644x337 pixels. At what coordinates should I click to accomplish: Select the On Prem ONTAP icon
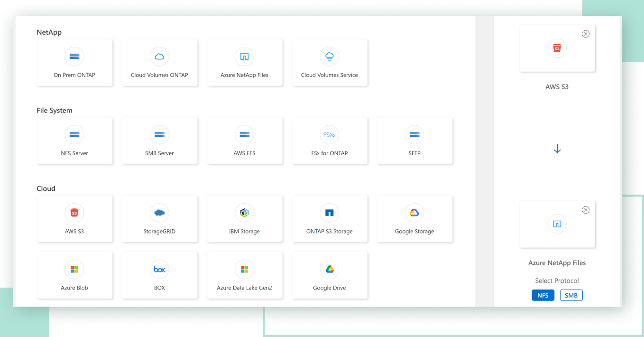(74, 57)
